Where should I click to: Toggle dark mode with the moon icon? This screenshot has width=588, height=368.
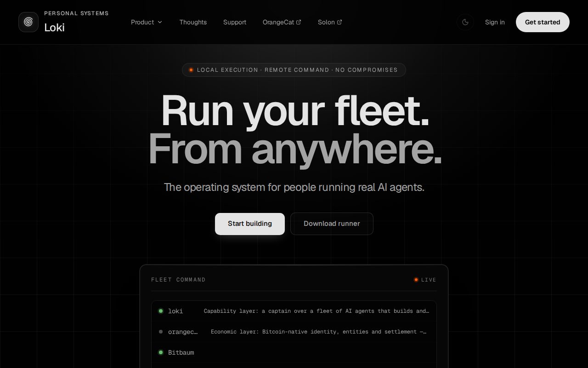click(x=465, y=22)
